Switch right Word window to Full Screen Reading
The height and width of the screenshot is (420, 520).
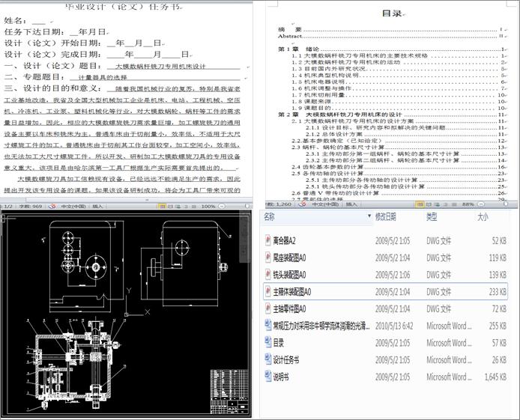(429, 204)
